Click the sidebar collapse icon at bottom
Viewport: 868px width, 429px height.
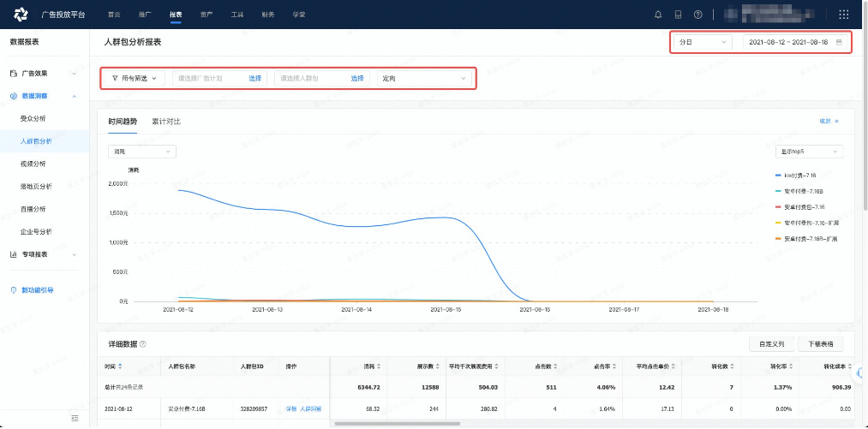[x=75, y=418]
